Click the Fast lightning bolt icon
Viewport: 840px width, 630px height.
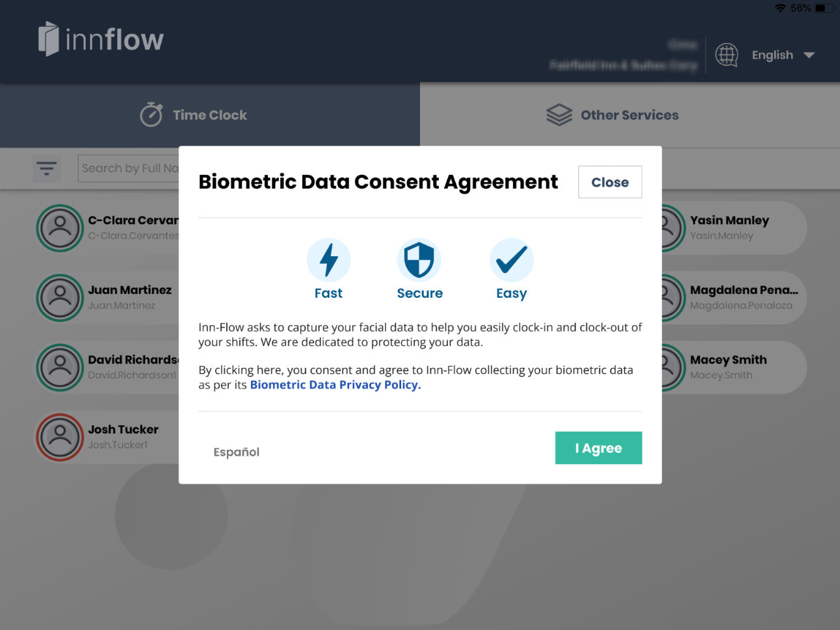pyautogui.click(x=329, y=259)
